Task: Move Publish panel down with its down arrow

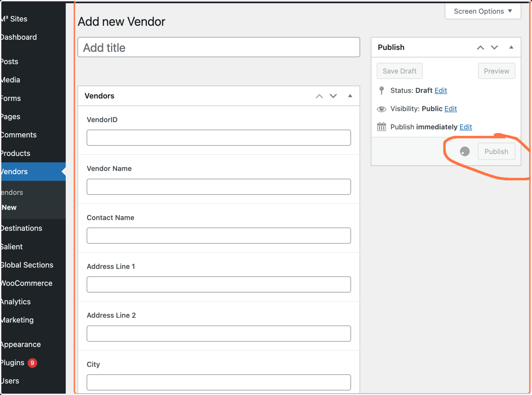Action: pyautogui.click(x=494, y=47)
